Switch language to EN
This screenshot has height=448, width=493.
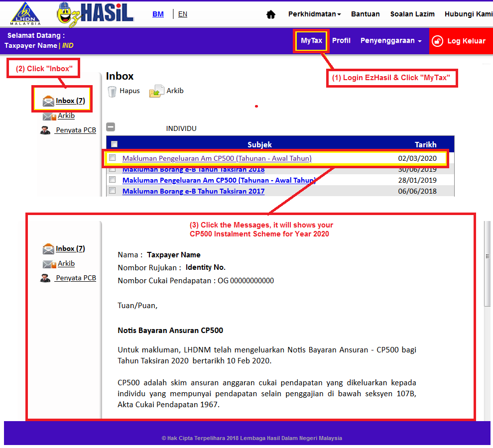pos(183,14)
